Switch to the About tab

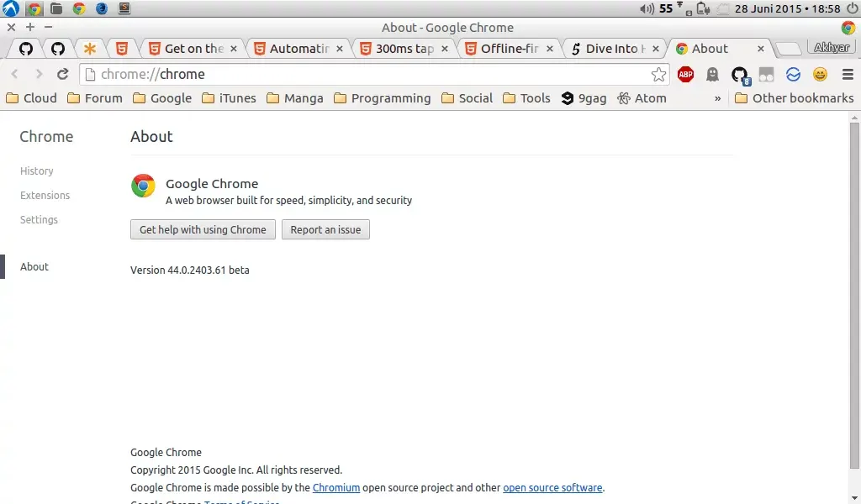click(709, 48)
